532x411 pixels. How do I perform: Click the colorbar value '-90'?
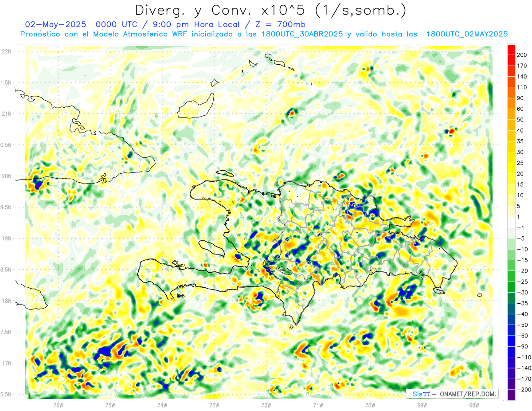[522, 346]
